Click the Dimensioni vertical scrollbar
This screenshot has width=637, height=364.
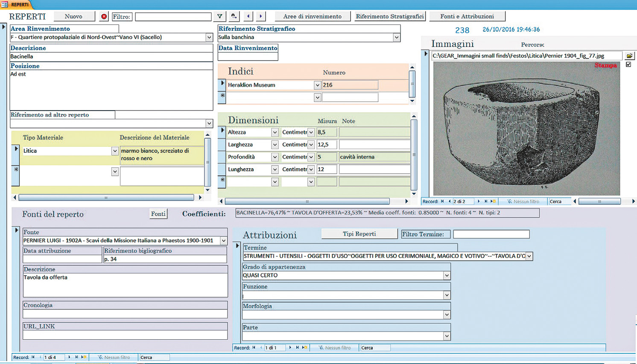click(414, 155)
